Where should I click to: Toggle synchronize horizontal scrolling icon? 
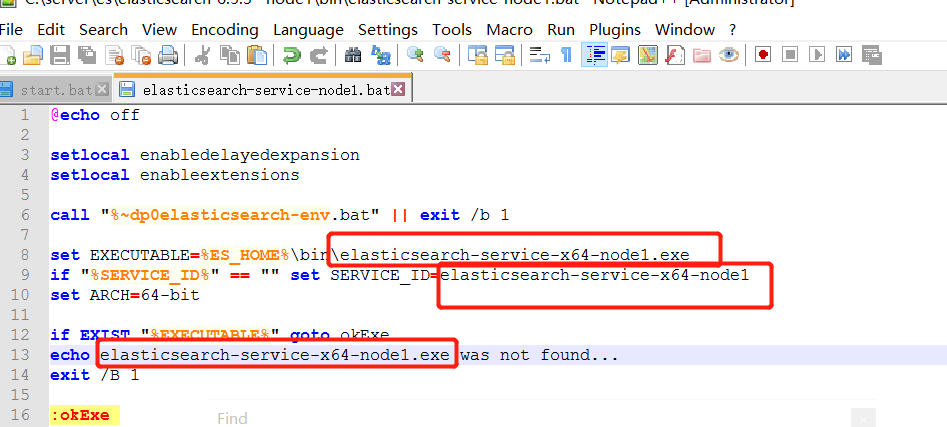504,56
